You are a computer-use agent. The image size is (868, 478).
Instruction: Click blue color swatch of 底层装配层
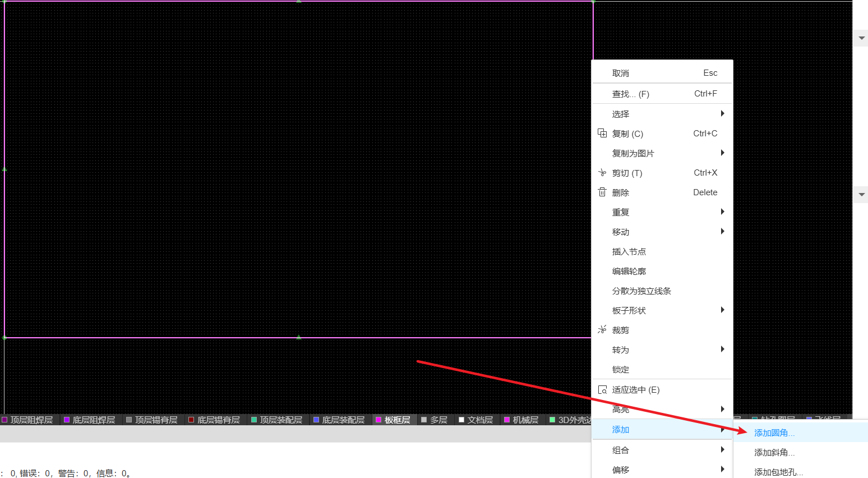pyautogui.click(x=316, y=420)
